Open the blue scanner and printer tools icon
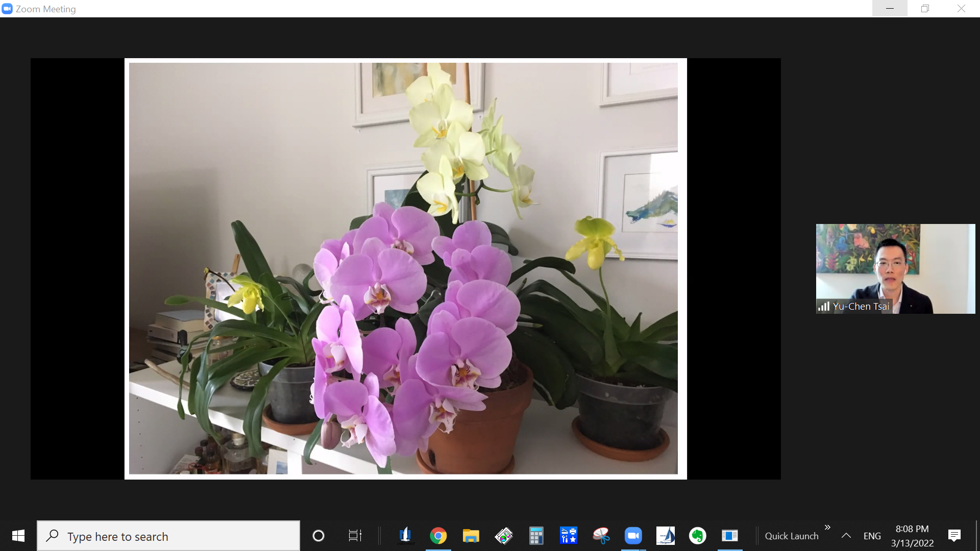The image size is (980, 551). click(568, 536)
